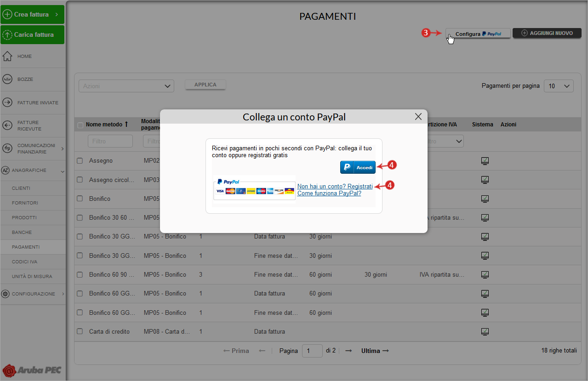Image resolution: width=588 pixels, height=381 pixels.
Task: Click the PayPal Accedi button
Action: click(358, 167)
